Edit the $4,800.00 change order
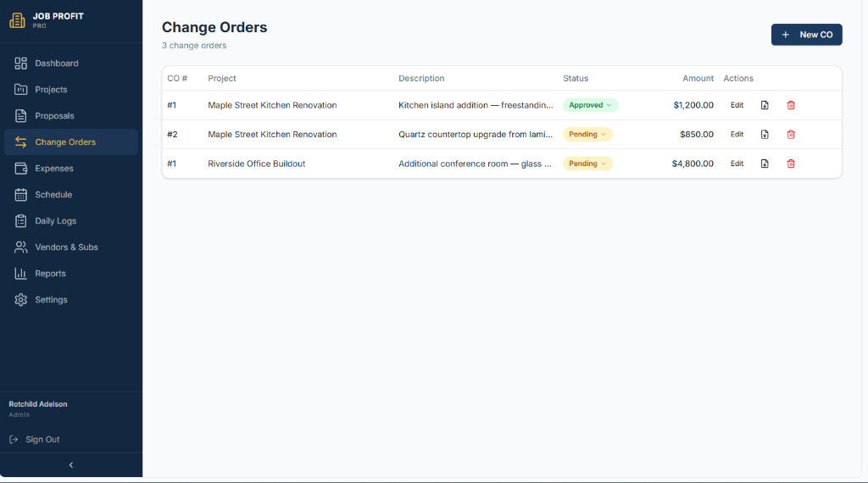This screenshot has height=483, width=868. coord(737,164)
